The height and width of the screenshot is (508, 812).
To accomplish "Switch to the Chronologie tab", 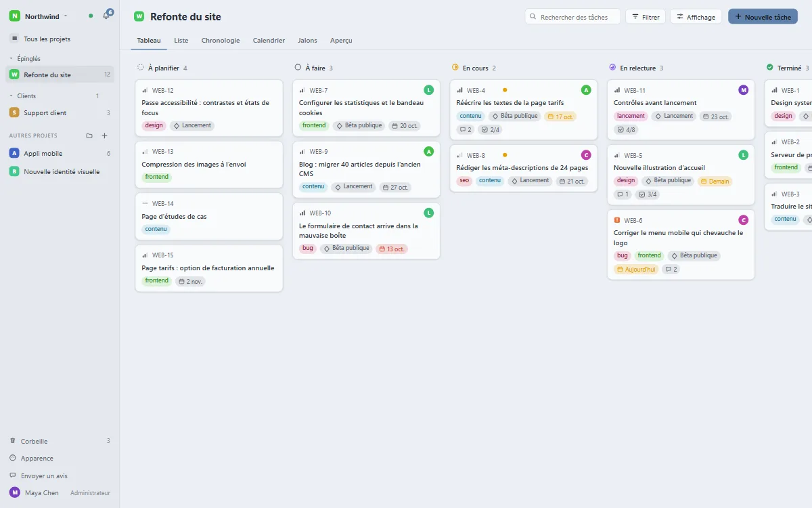I will point(221,41).
